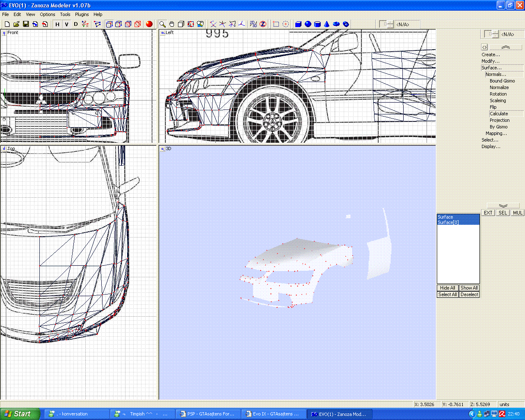
Task: Create a torus primitive from toolbar
Action: [336, 24]
